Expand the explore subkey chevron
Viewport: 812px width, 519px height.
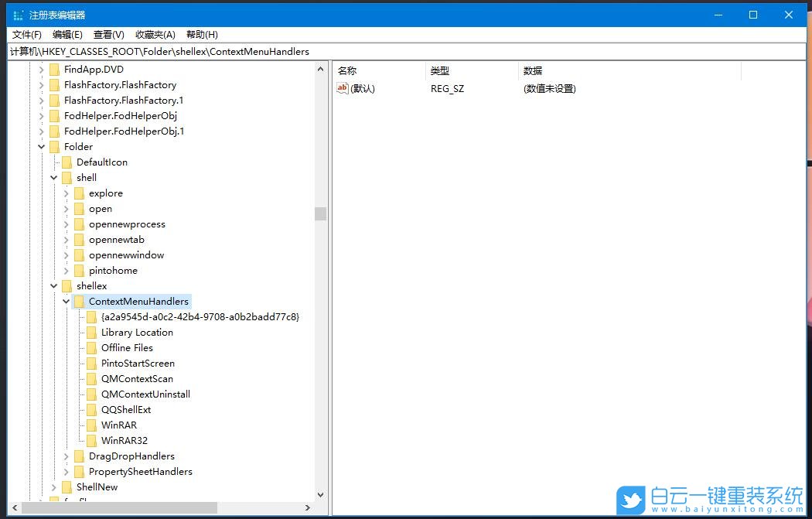point(66,193)
